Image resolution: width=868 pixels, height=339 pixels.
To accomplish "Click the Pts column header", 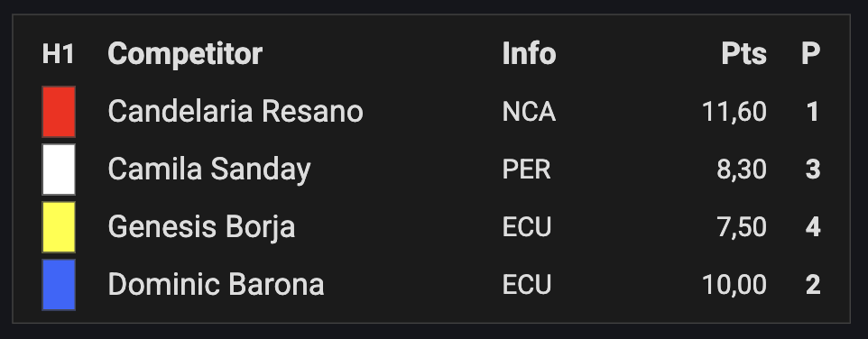I will (744, 54).
